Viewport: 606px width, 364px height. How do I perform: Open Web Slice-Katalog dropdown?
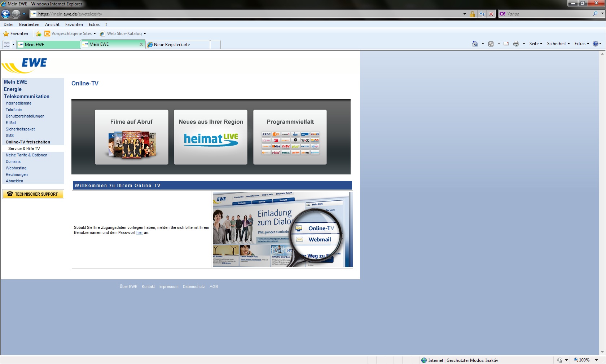pyautogui.click(x=123, y=34)
